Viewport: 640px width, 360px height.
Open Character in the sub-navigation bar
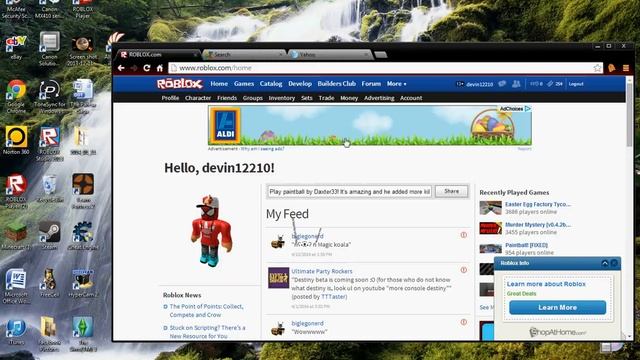pos(198,98)
